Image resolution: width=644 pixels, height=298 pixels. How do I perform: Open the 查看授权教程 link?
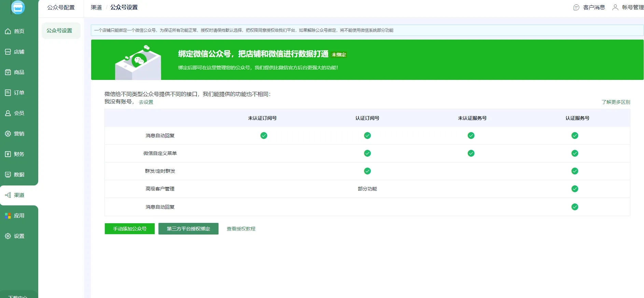tap(241, 229)
